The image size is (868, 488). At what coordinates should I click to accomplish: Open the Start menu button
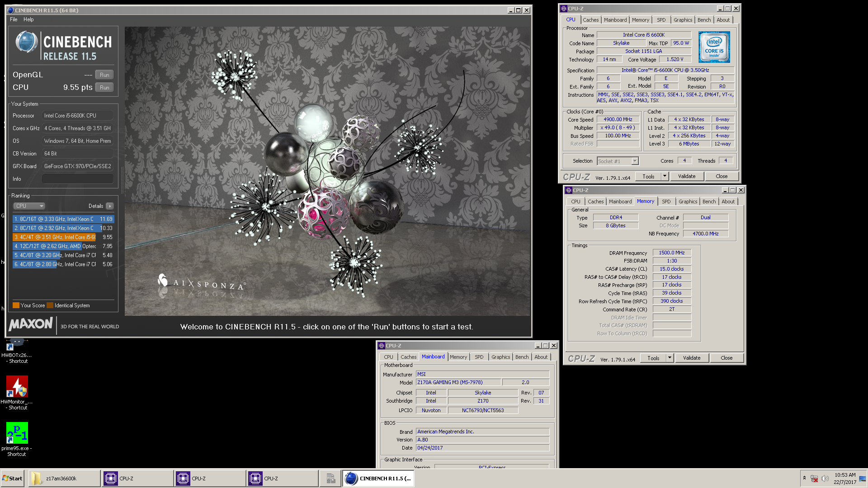pos(12,479)
